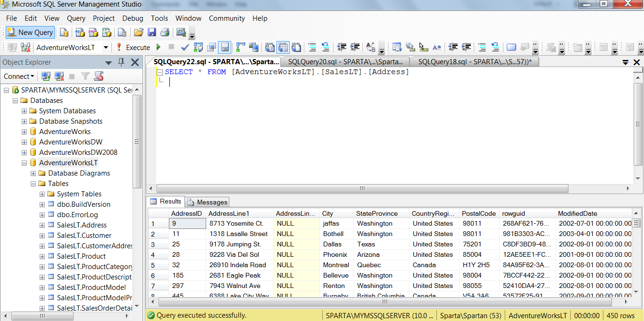Image resolution: width=644 pixels, height=321 pixels.
Task: Select SalesLT.Customer table in tree
Action: pyautogui.click(x=84, y=236)
